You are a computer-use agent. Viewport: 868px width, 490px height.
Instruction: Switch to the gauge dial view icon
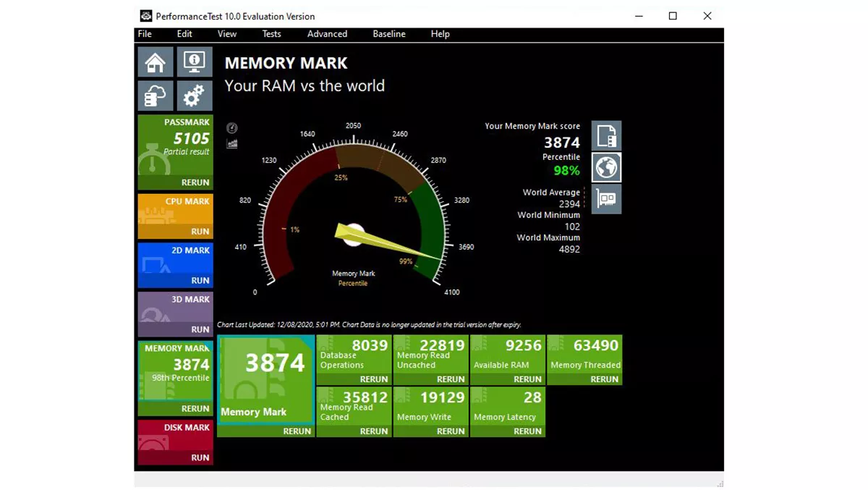pos(231,128)
